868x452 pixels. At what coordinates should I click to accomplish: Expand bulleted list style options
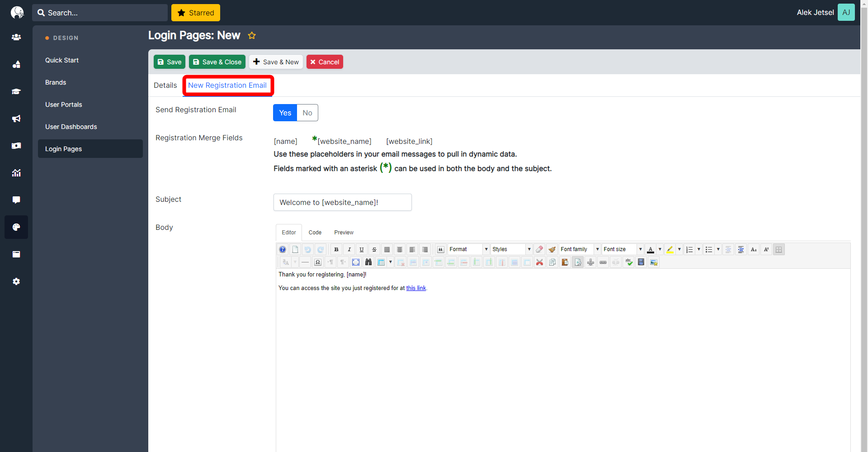point(718,249)
